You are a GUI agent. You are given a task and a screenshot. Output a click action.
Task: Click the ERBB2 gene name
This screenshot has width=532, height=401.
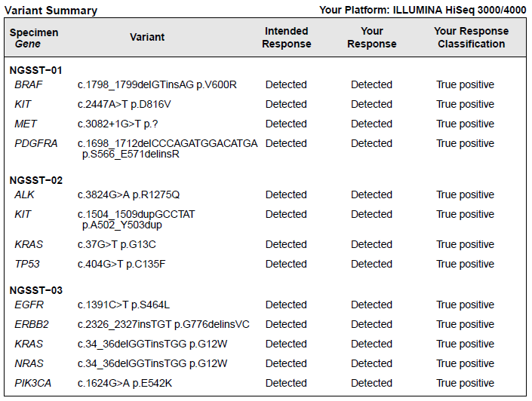pos(32,324)
